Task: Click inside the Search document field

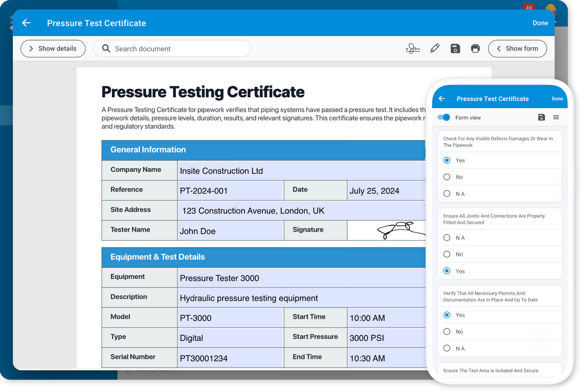Action: point(173,48)
